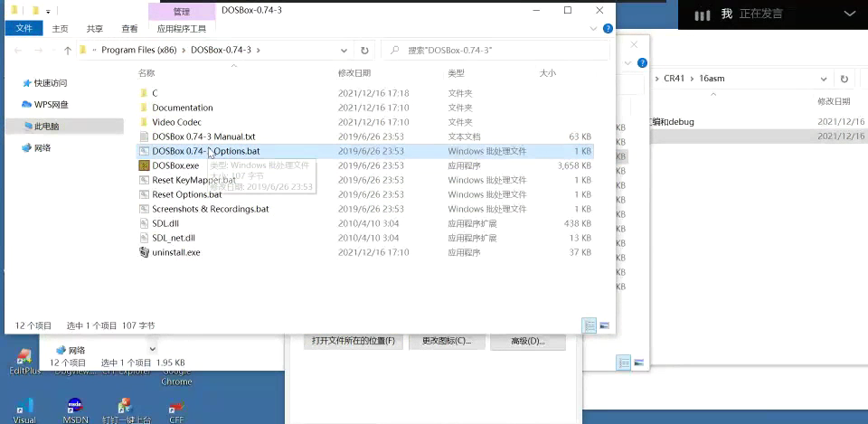
Task: Click 打开文件所在的位置(F) button
Action: click(x=354, y=341)
